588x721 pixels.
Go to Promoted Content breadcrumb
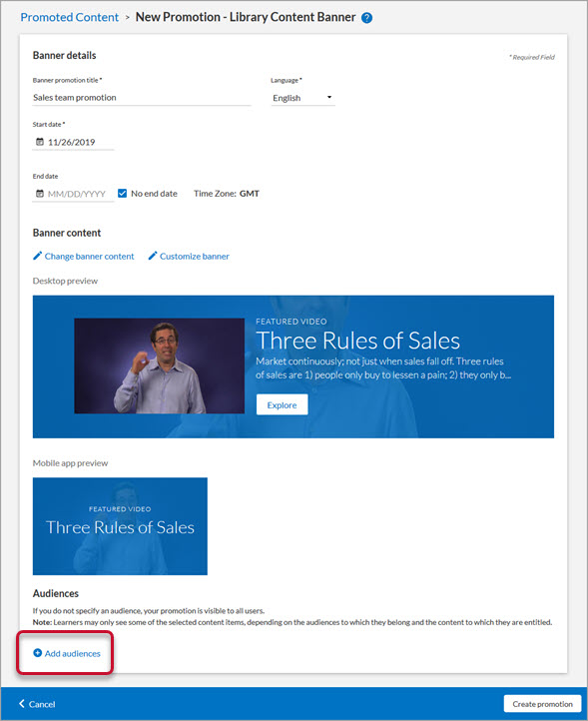pyautogui.click(x=70, y=17)
